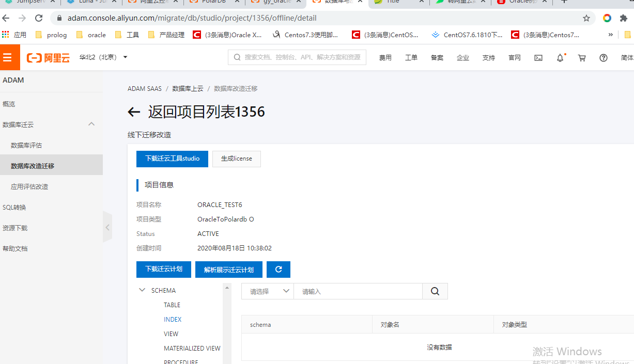This screenshot has width=634, height=364.
Task: Collapse the sidebar using the handle
Action: tap(107, 227)
